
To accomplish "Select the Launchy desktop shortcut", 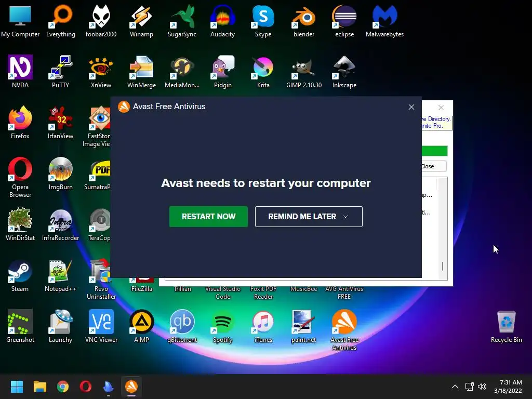I will click(60, 326).
